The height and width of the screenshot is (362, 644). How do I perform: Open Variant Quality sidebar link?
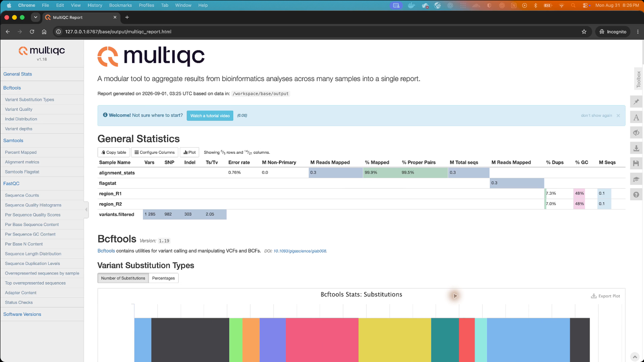point(19,109)
